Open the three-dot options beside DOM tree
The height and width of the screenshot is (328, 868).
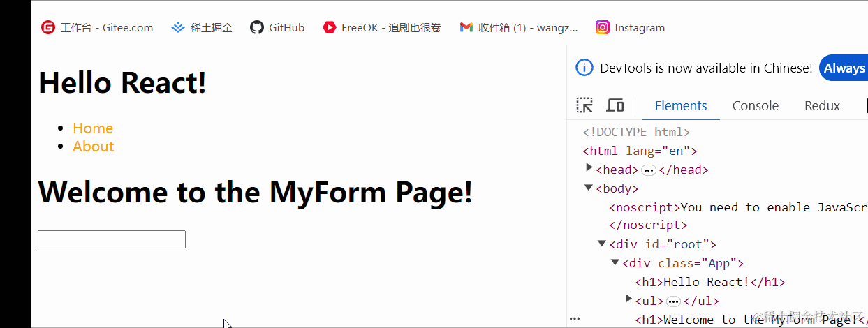(575, 318)
